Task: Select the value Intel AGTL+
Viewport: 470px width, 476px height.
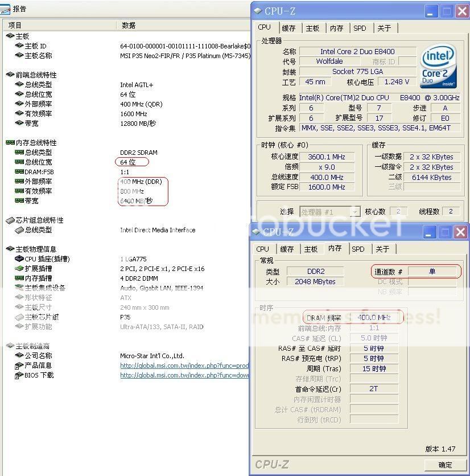Action: click(x=137, y=85)
